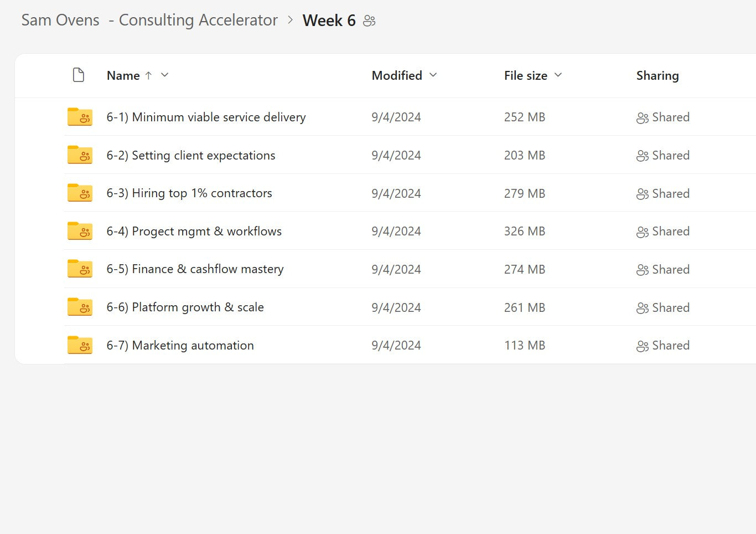The width and height of the screenshot is (756, 534).
Task: Click the shared people icon beside Week 6
Action: pos(369,21)
